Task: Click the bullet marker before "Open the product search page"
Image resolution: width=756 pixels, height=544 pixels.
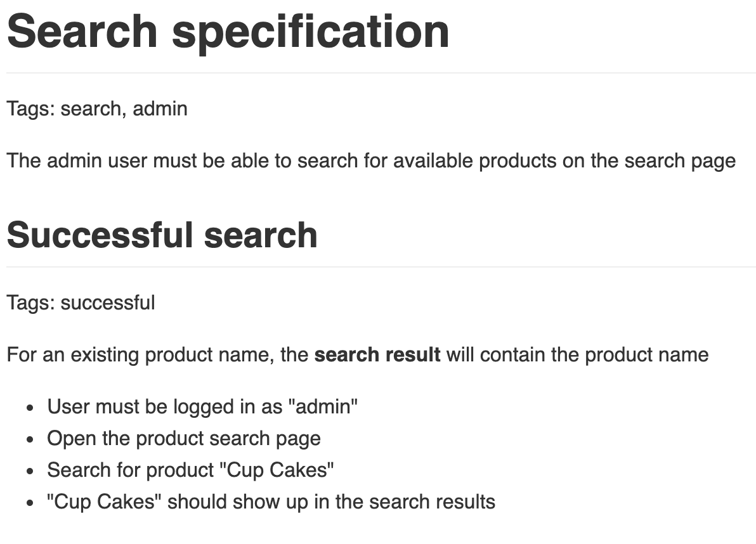Action: pyautogui.click(x=30, y=439)
